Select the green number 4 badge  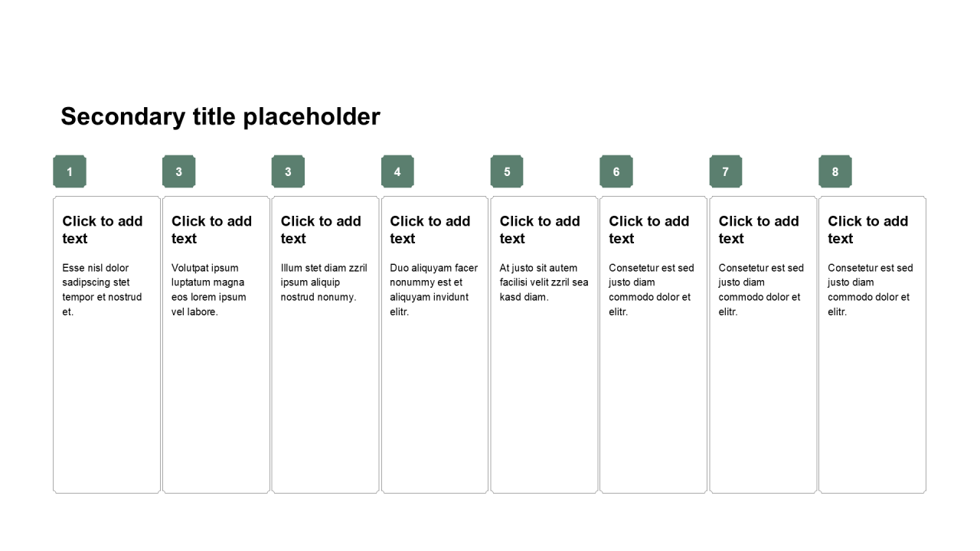(x=397, y=171)
